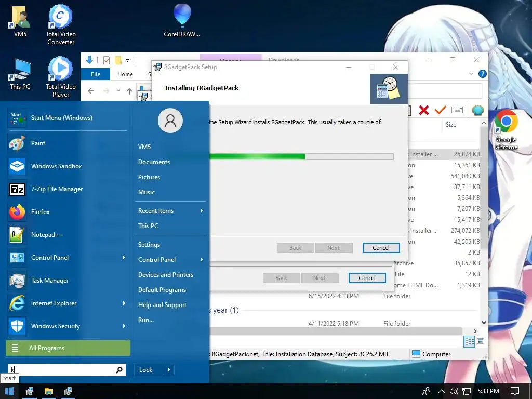Select the CorelDRAW desktop icon
Screen dimensions: 532x399
(182, 20)
